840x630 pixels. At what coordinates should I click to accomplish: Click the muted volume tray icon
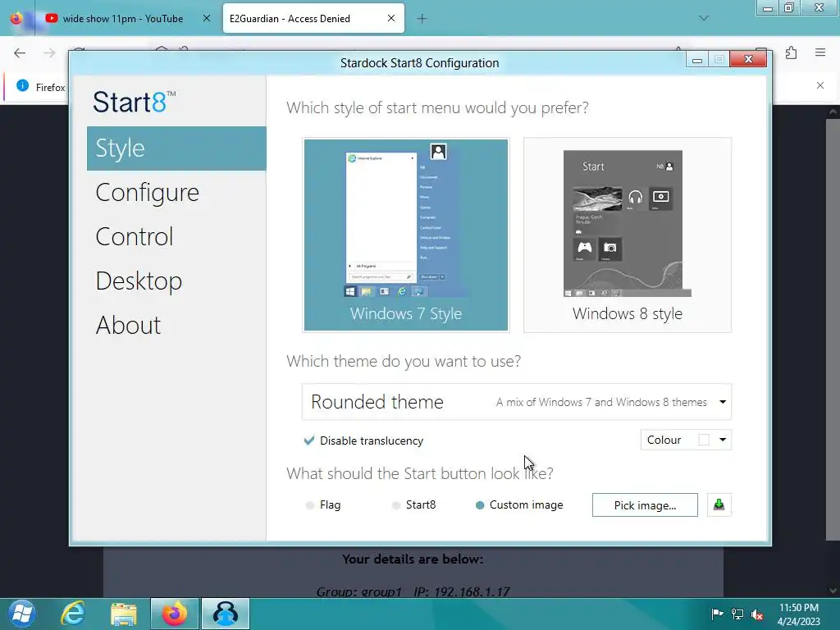[757, 614]
